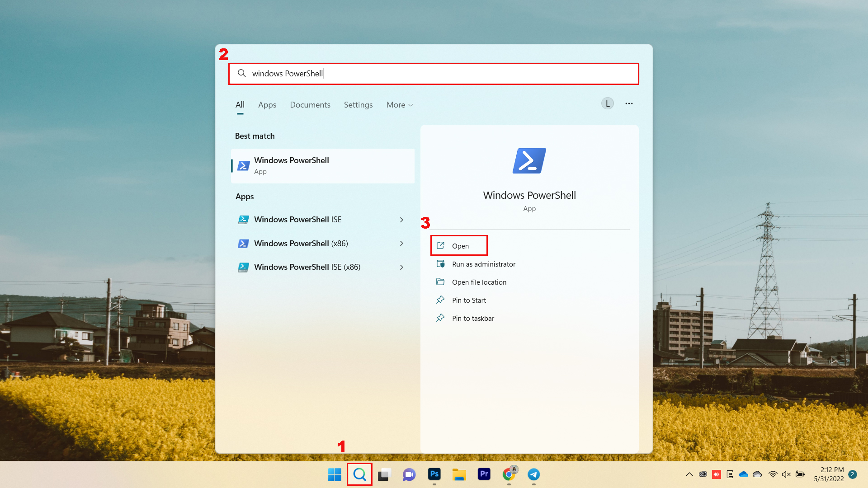Expand Windows PowerShell (x86) submenu

coord(402,243)
